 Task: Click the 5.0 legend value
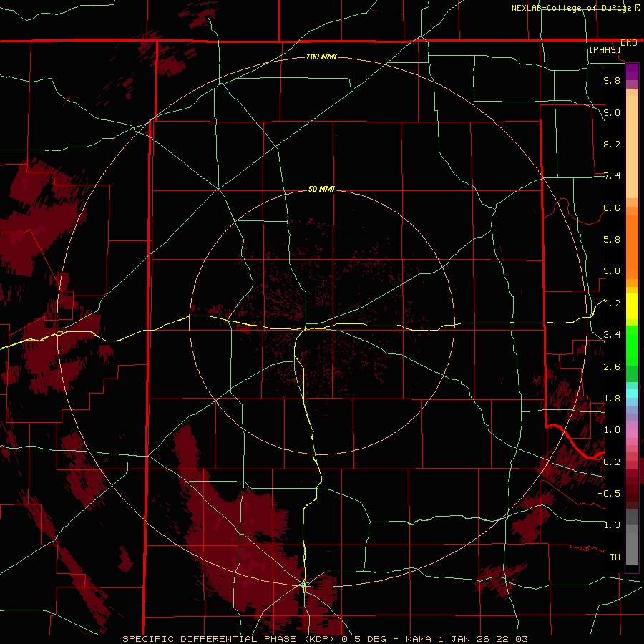[x=612, y=271]
